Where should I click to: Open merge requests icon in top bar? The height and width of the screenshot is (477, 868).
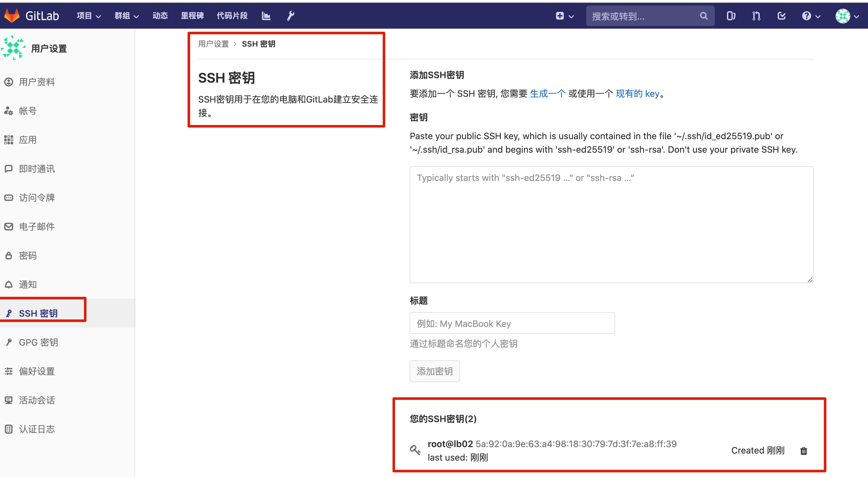tap(756, 16)
